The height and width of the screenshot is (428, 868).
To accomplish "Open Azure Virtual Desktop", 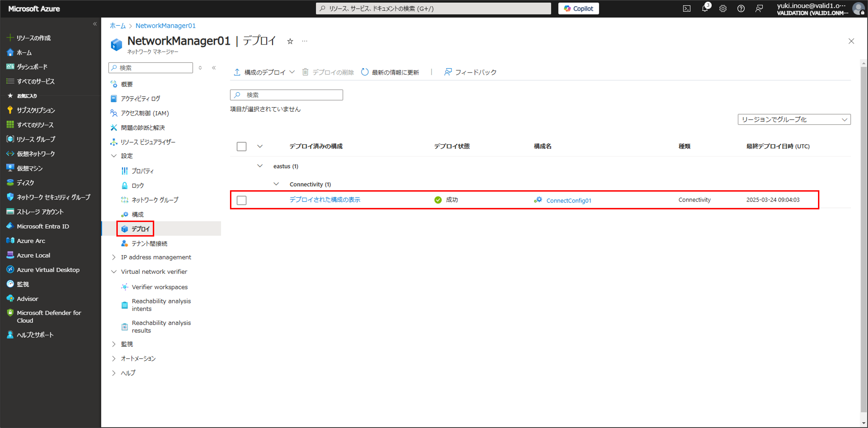I will (x=43, y=270).
